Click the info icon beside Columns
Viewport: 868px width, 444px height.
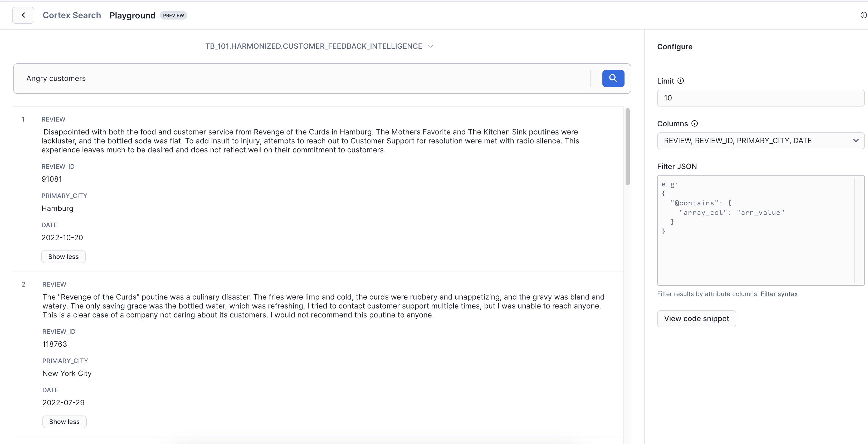[x=694, y=123]
